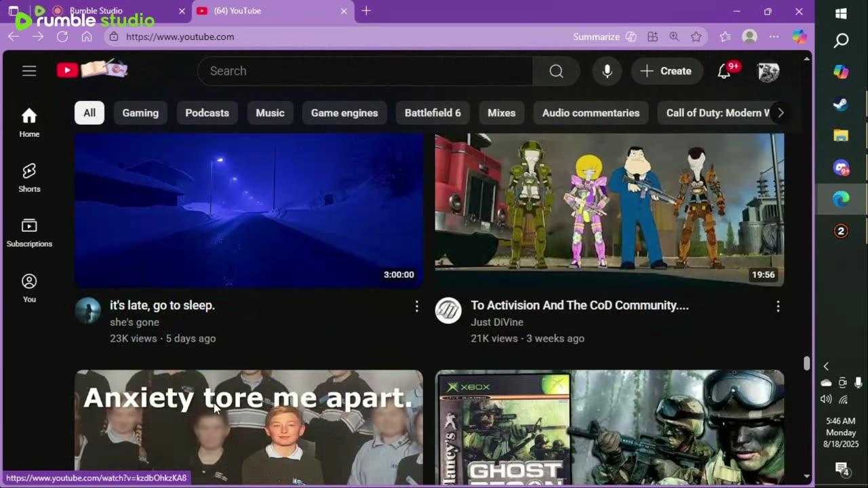Open the blue snowy road thumbnail
This screenshot has height=488, width=868.
click(249, 210)
